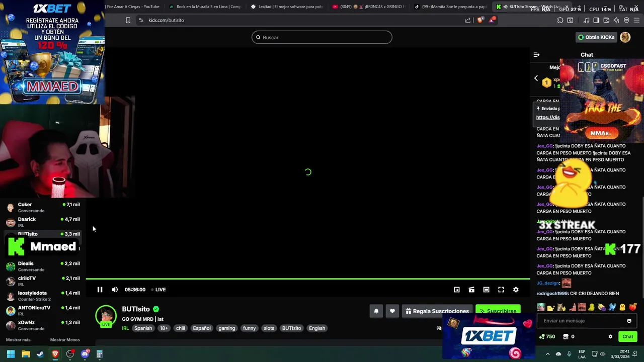This screenshot has height=362, width=644.
Task: Open Daarick channel in sidebar
Action: 43,222
